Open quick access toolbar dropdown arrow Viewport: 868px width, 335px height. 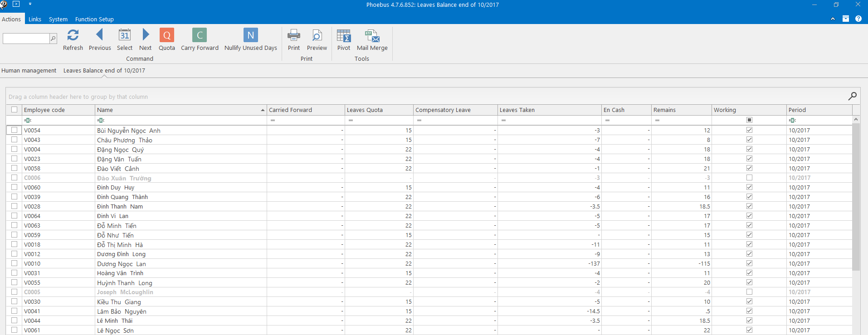point(30,4)
